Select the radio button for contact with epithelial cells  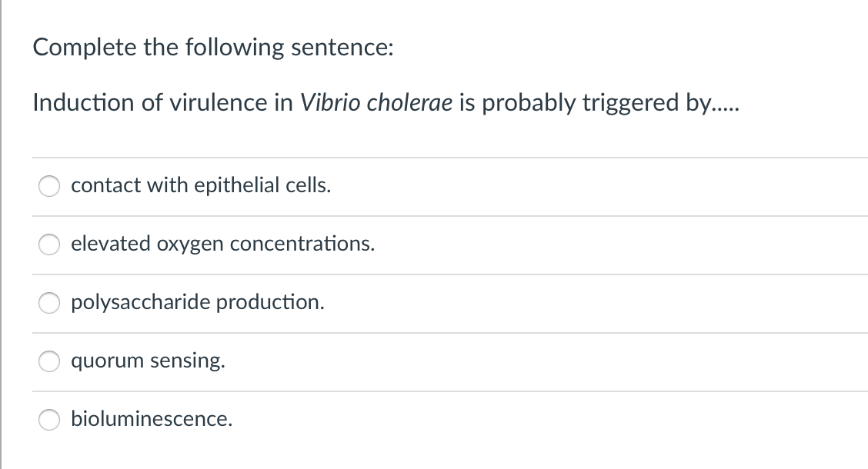(x=48, y=186)
